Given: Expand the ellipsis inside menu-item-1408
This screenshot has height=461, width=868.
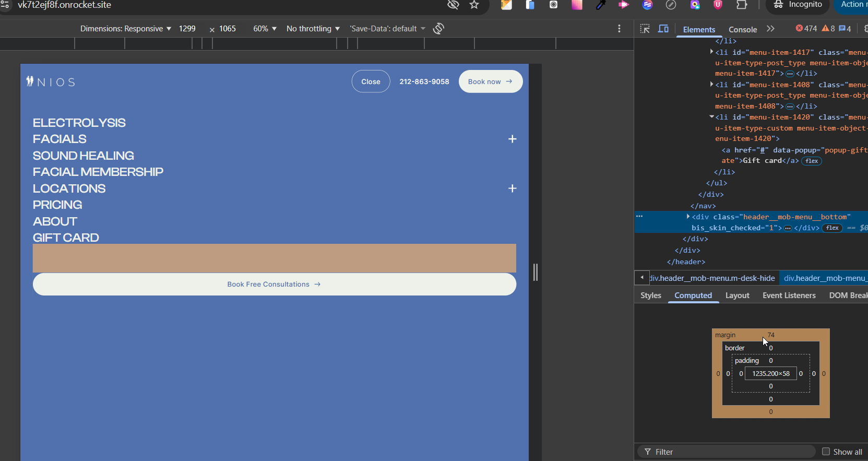Looking at the screenshot, I should (790, 107).
